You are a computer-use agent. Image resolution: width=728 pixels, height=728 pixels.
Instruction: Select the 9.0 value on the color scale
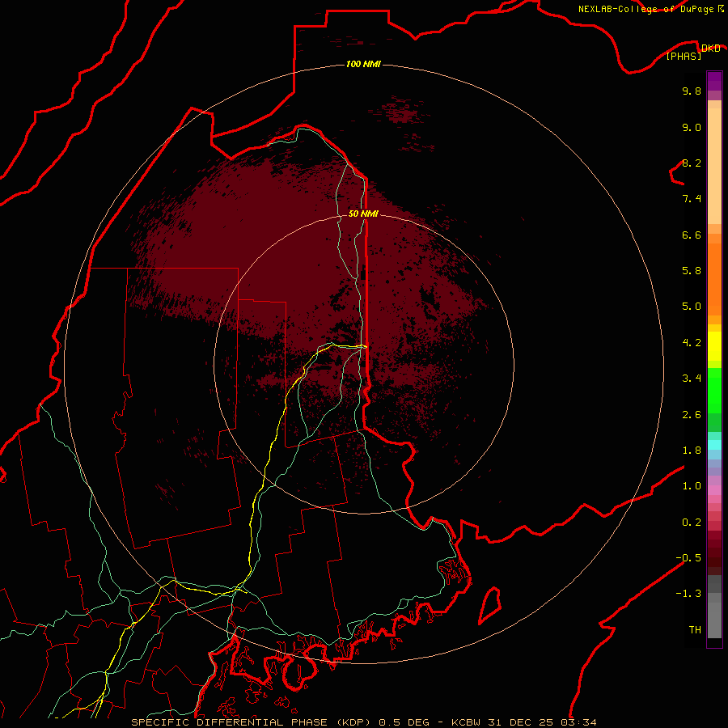tap(692, 127)
